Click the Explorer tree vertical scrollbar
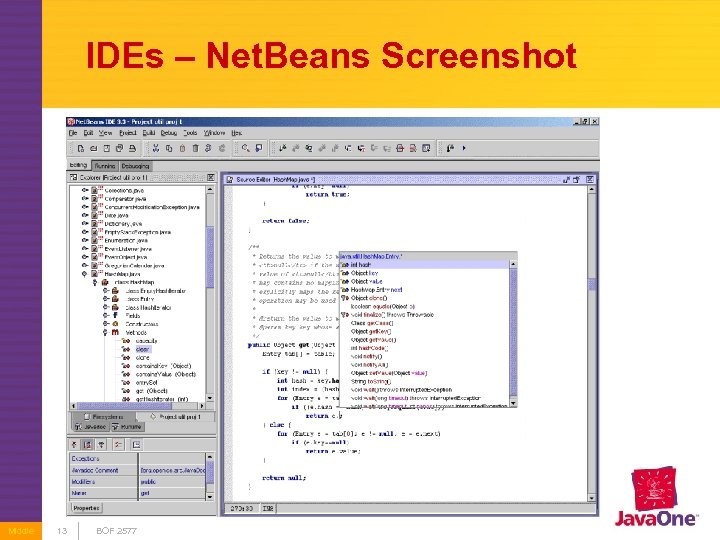This screenshot has width=720, height=540. point(210,294)
